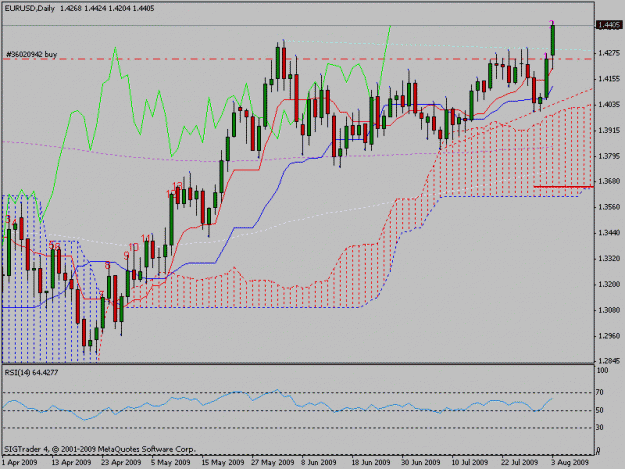The height and width of the screenshot is (469, 625).
Task: Click the 15 May 2009 date label
Action: [222, 462]
